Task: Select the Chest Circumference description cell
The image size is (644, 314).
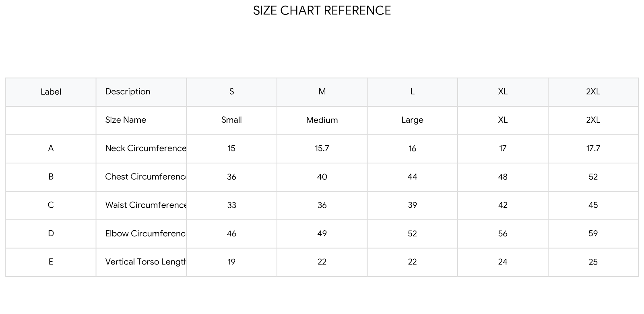Action: pos(141,177)
